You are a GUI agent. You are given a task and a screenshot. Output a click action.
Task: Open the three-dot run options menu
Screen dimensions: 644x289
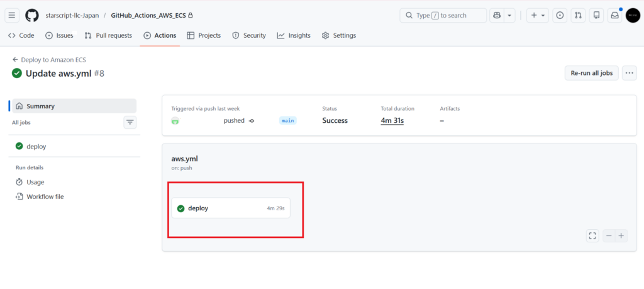(x=629, y=73)
